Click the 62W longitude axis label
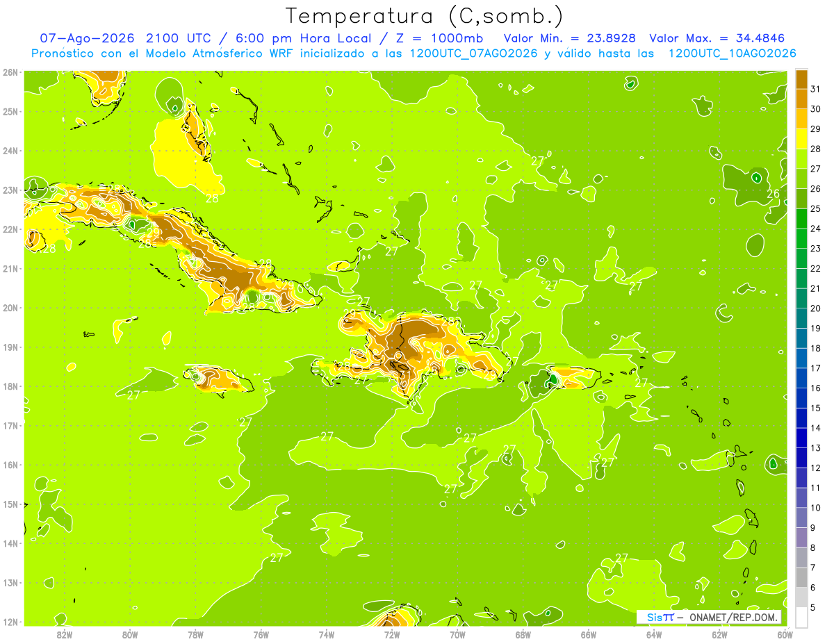The height and width of the screenshot is (644, 834). tap(720, 634)
